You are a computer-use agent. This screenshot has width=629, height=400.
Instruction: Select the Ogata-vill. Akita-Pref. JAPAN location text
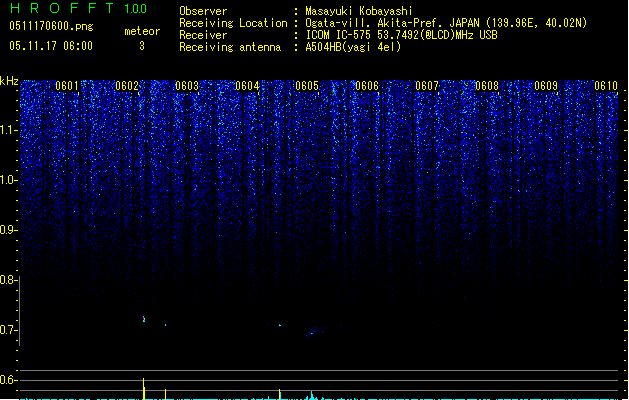[446, 23]
